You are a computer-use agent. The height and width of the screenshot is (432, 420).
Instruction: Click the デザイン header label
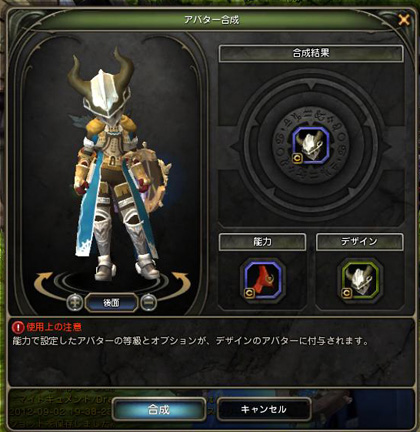point(359,242)
